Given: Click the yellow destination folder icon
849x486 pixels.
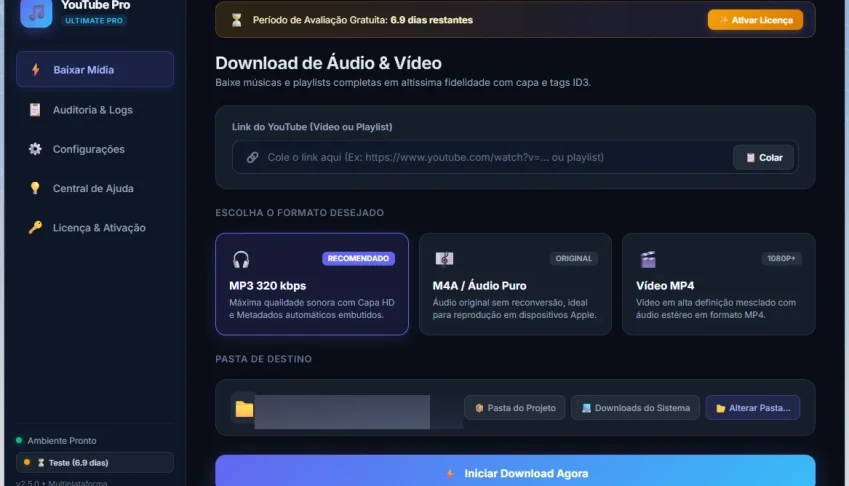Looking at the screenshot, I should click(x=244, y=409).
